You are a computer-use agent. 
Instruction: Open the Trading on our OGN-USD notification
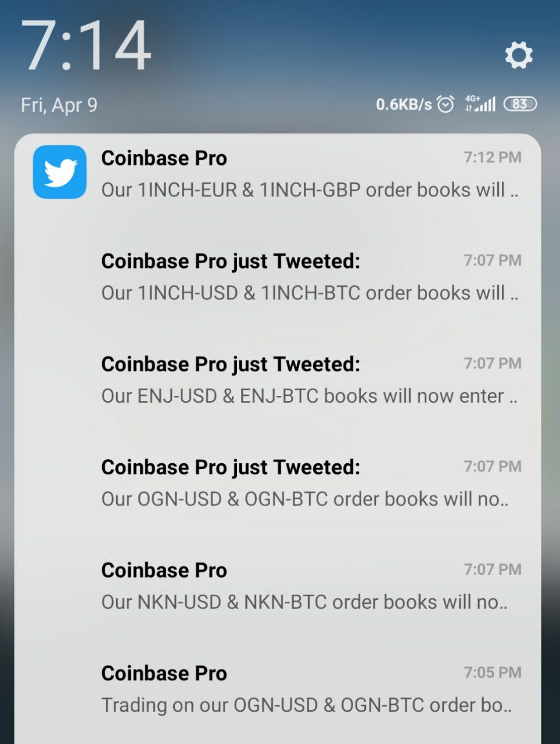[278, 688]
